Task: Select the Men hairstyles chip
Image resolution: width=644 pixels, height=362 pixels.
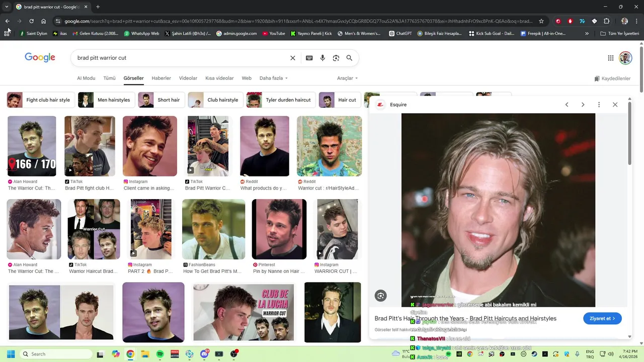Action: (107, 100)
